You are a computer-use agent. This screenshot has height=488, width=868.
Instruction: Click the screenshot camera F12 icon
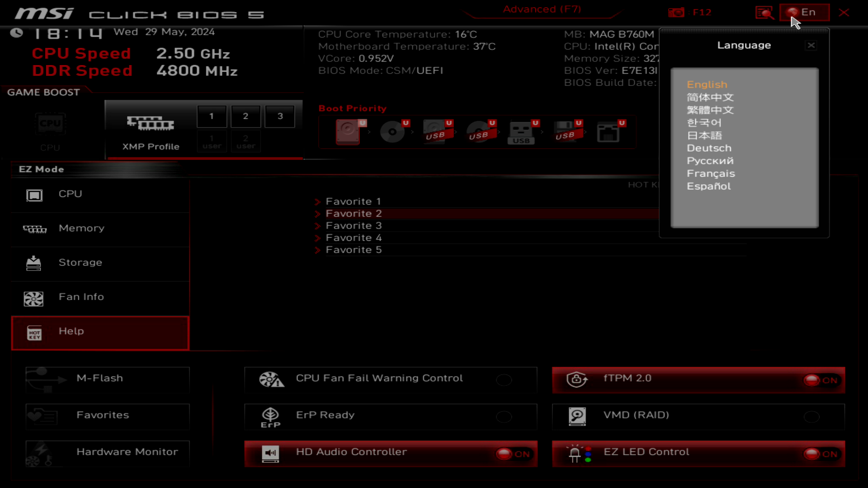(676, 13)
